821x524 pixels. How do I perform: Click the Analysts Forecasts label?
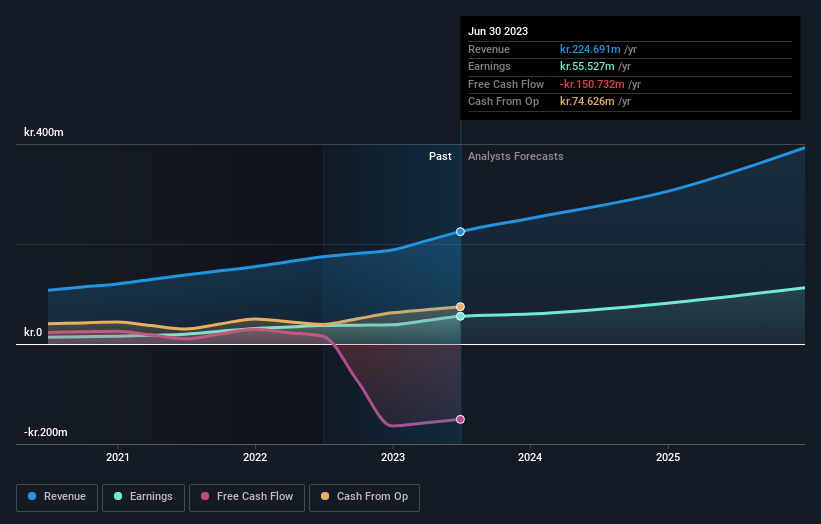pos(516,156)
